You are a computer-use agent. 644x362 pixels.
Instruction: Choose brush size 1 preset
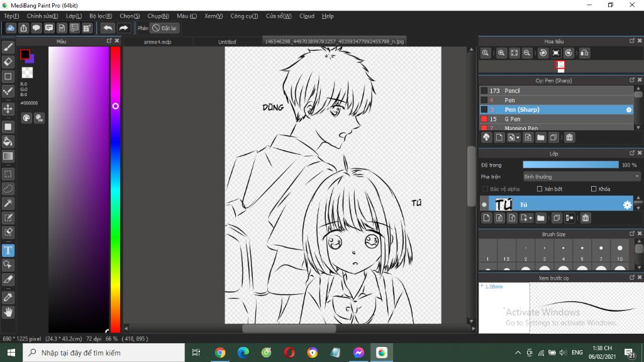click(487, 251)
